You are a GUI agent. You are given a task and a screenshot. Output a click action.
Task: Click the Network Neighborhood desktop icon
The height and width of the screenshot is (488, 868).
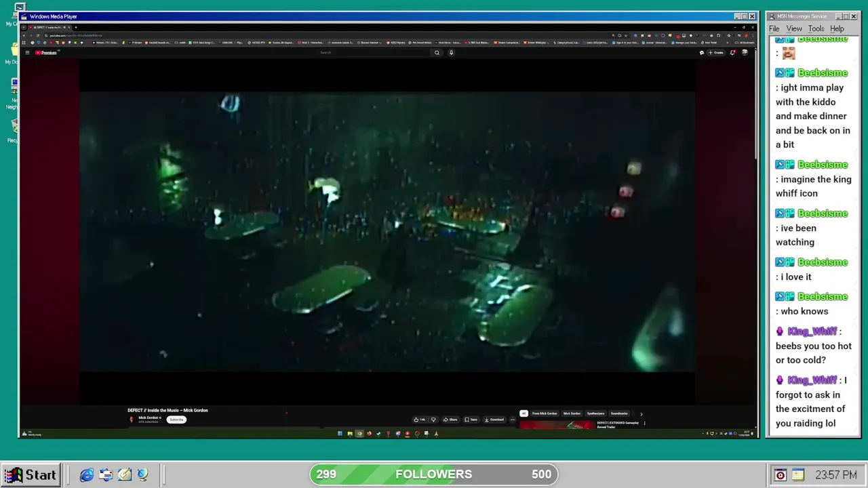click(x=14, y=94)
